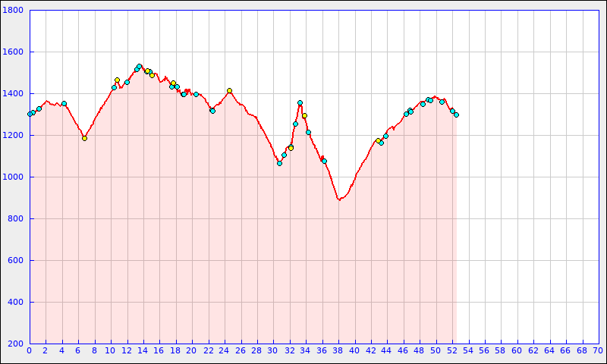The image size is (607, 364).
Task: Select the cyan marker near km 20.5
Action: [196, 94]
